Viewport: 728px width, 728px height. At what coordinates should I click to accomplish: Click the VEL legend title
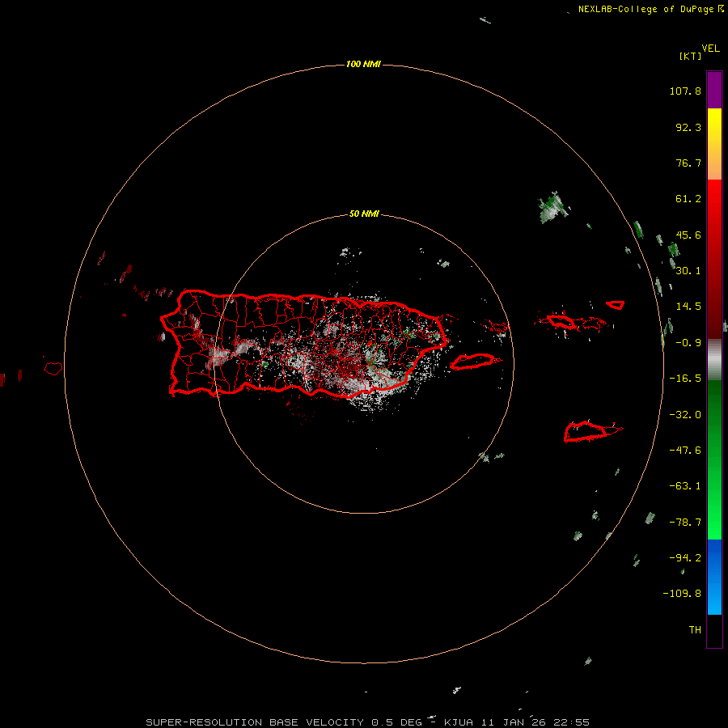711,48
